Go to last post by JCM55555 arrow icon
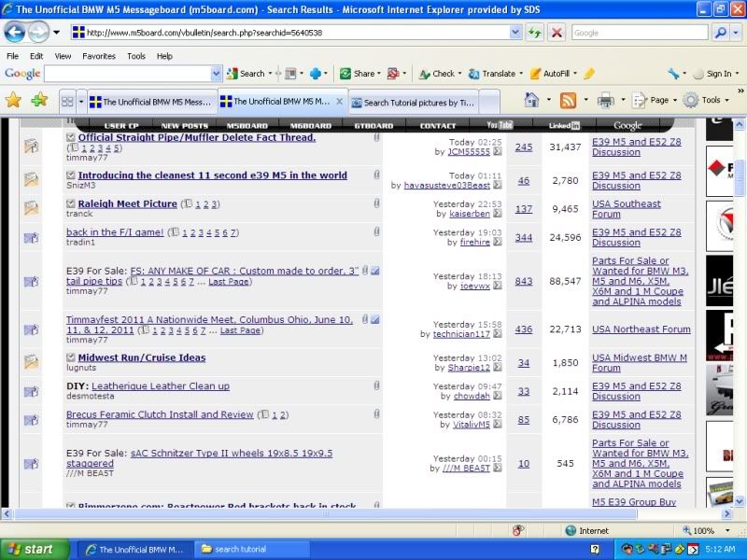Image resolution: width=747 pixels, height=560 pixels. click(498, 151)
